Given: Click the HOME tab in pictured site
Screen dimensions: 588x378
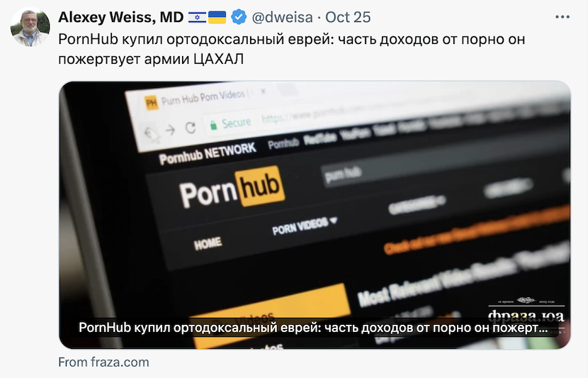Looking at the screenshot, I should (x=208, y=243).
